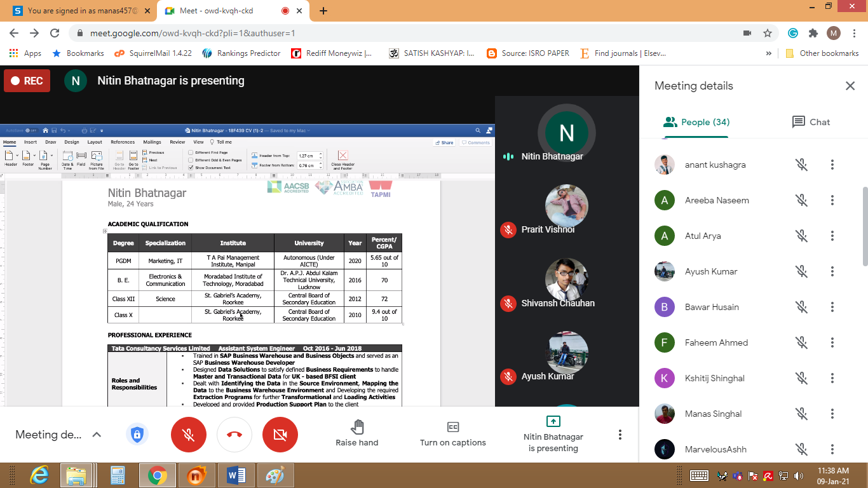
Task: Mute participant Areeba Naseem
Action: [x=802, y=200]
